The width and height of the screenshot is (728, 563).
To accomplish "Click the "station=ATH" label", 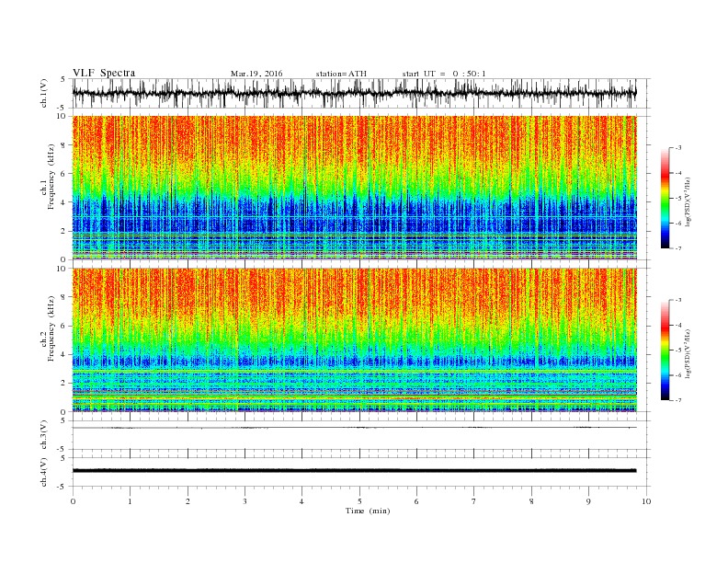I will [x=341, y=74].
